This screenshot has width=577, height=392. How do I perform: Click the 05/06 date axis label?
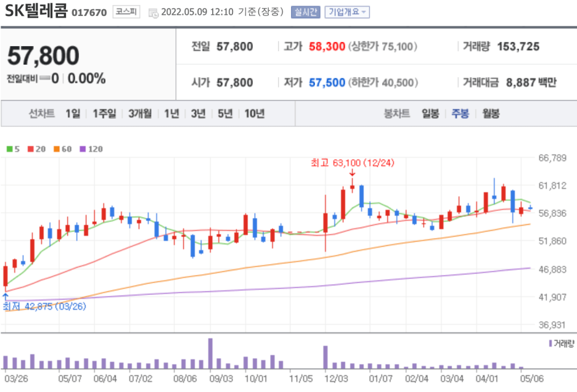[x=532, y=378]
